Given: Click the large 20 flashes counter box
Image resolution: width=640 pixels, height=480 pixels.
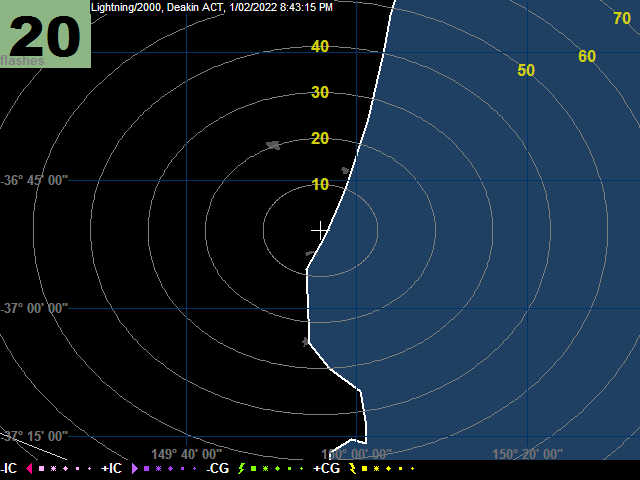Looking at the screenshot, I should [45, 35].
